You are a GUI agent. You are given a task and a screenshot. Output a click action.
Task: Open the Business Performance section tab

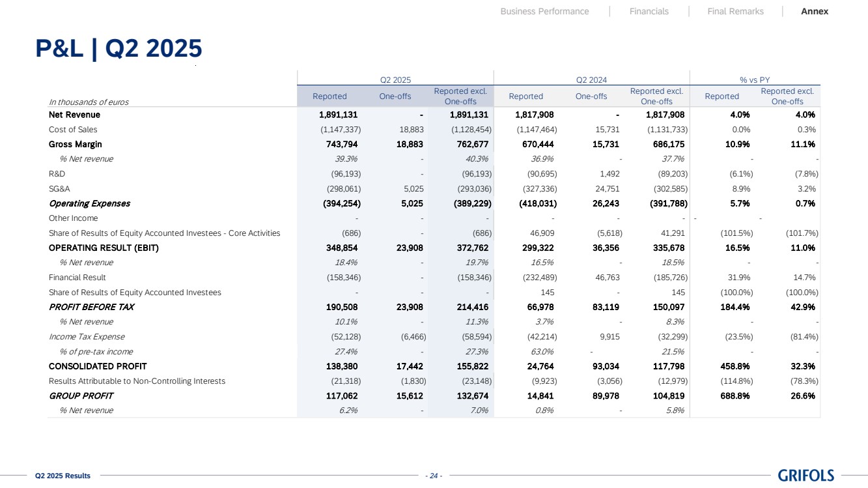coord(544,11)
